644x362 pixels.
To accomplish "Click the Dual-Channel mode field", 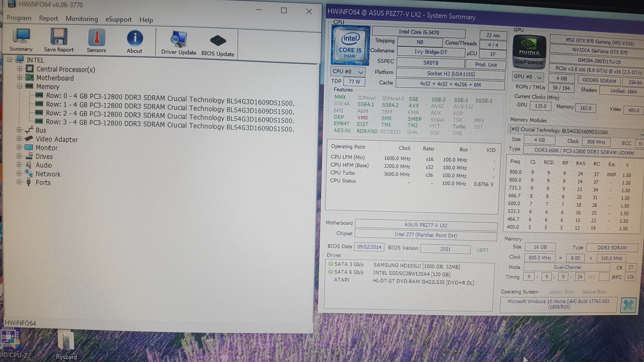I will click(x=567, y=267).
